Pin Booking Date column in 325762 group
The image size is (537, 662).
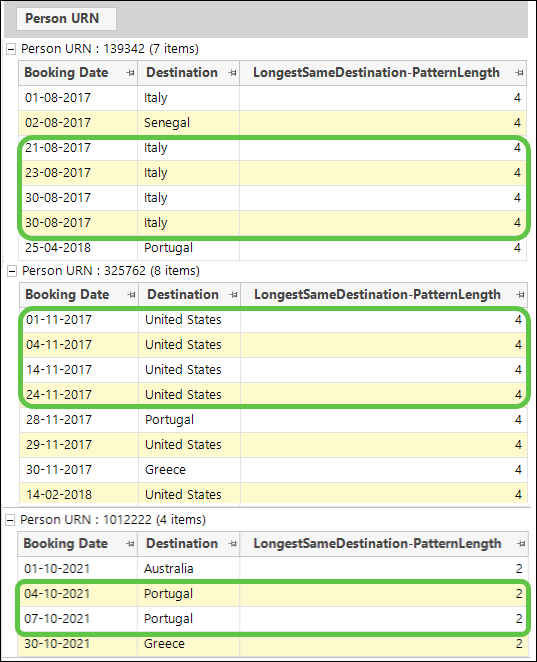[x=131, y=295]
